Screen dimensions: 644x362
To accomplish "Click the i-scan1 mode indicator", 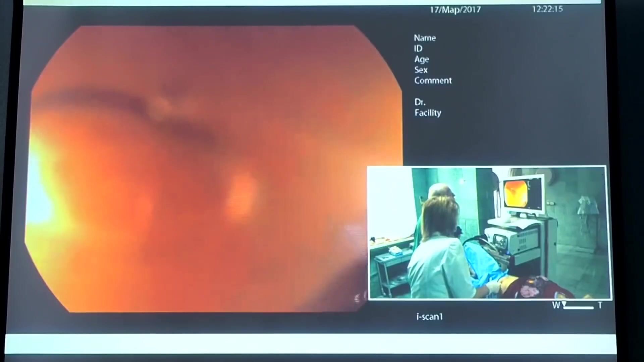I will tap(430, 317).
